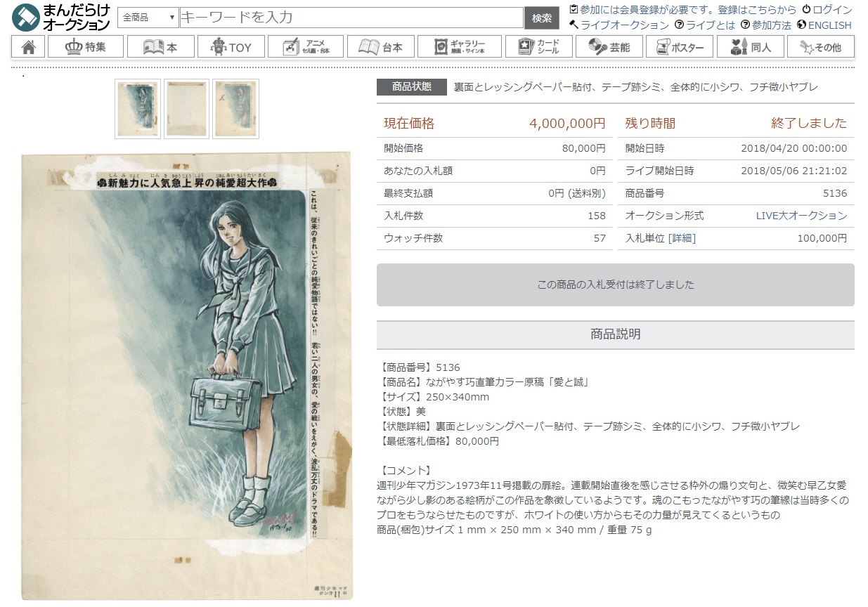Open the TOY robot category
The width and height of the screenshot is (868, 607).
(231, 47)
